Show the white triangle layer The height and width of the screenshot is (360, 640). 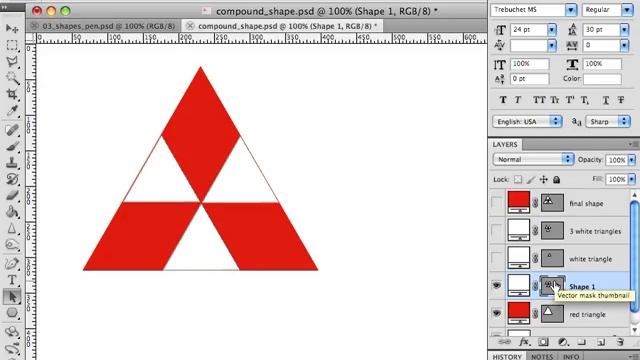(x=497, y=258)
